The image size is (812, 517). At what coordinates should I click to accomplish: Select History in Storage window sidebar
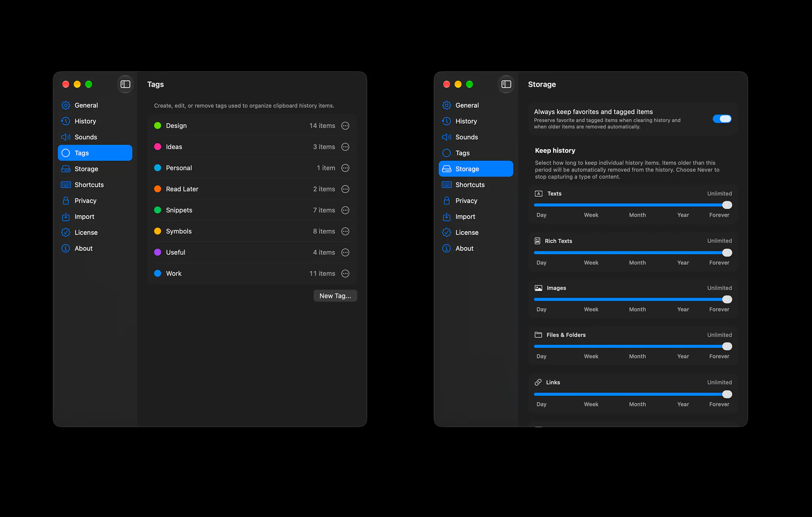coord(476,121)
